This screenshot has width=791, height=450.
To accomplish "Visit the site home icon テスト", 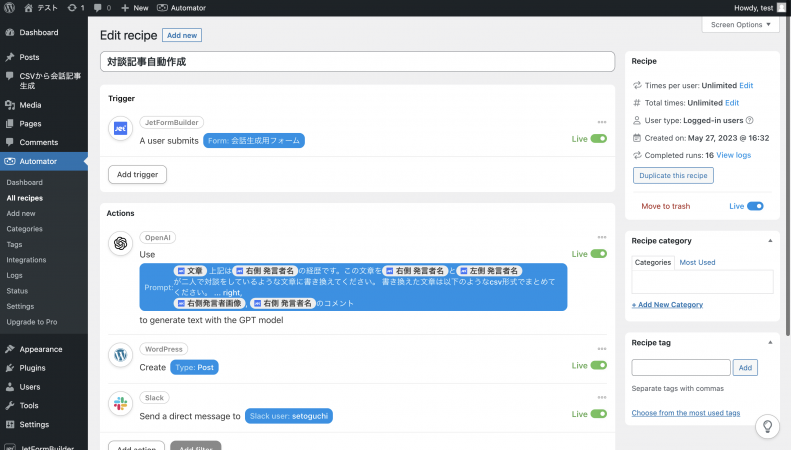I will coord(41,8).
